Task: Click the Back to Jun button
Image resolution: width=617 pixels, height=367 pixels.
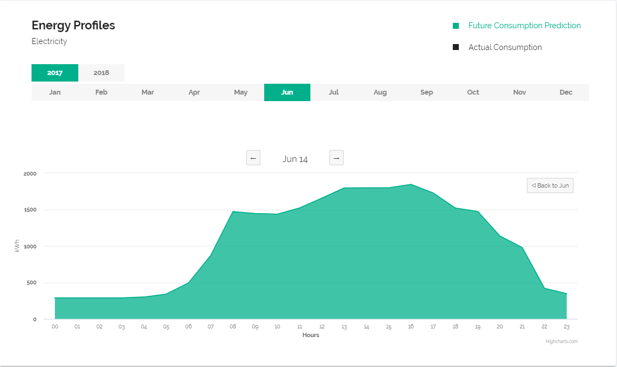Action: 550,186
